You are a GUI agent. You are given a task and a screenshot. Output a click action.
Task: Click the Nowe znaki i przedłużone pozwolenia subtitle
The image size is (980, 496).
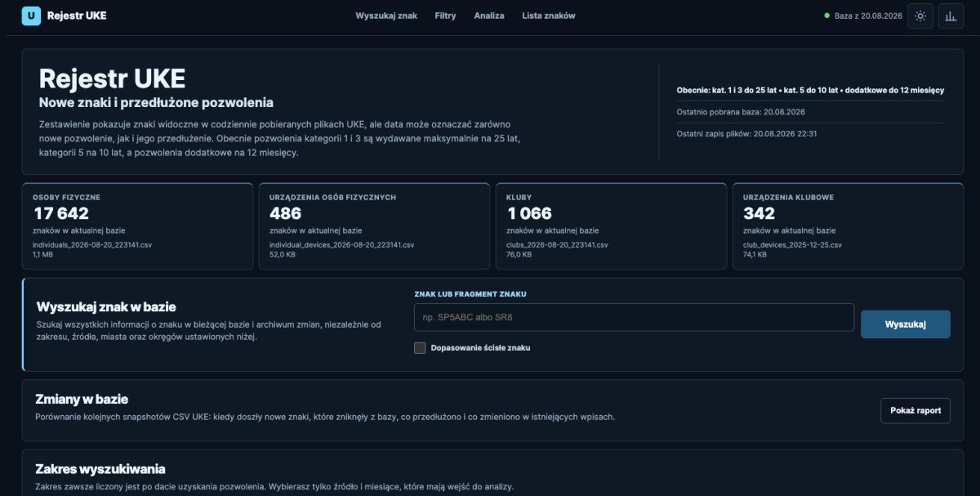156,102
